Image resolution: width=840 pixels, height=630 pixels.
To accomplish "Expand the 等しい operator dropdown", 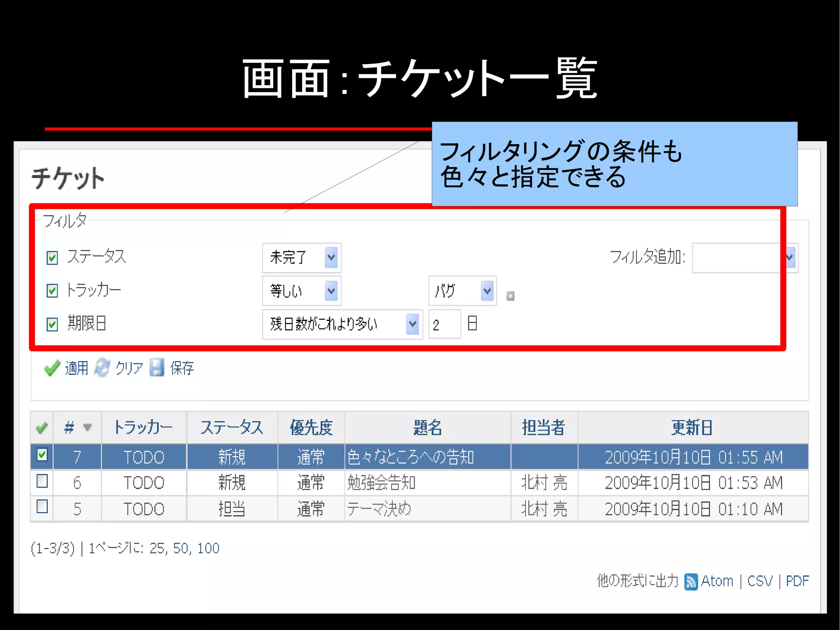I will [302, 291].
